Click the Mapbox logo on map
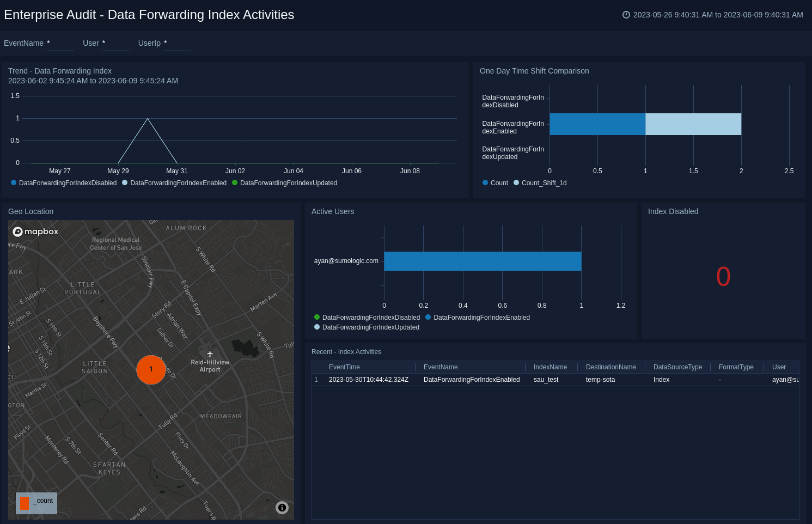The height and width of the screenshot is (524, 812). 36,231
